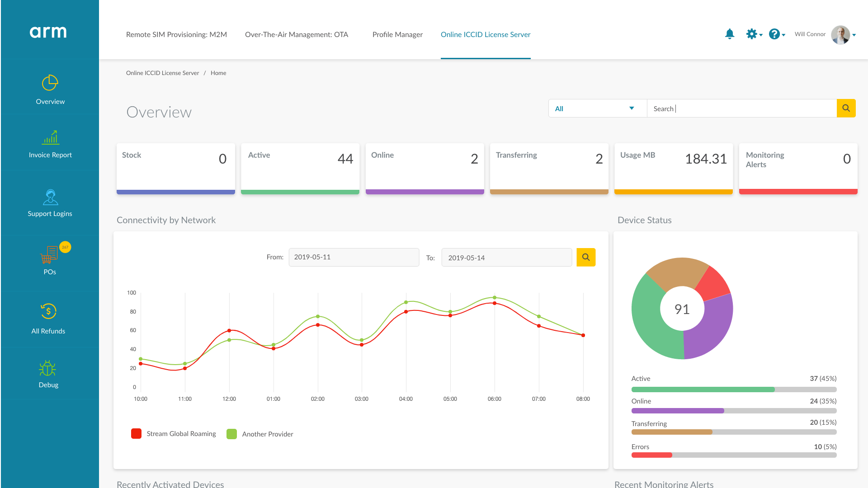The image size is (868, 488).
Task: Click the All Refunds sidebar label
Action: tap(48, 331)
